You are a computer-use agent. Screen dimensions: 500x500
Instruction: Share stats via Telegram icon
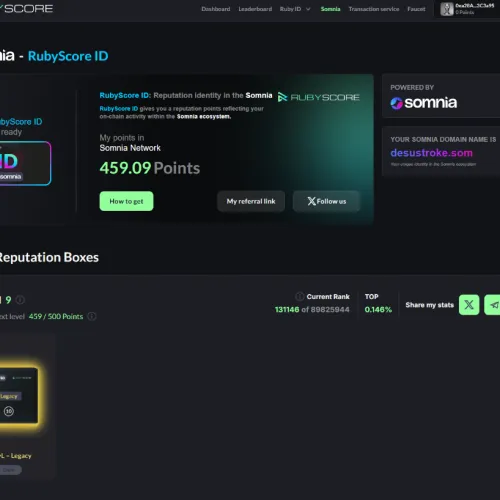click(x=492, y=305)
